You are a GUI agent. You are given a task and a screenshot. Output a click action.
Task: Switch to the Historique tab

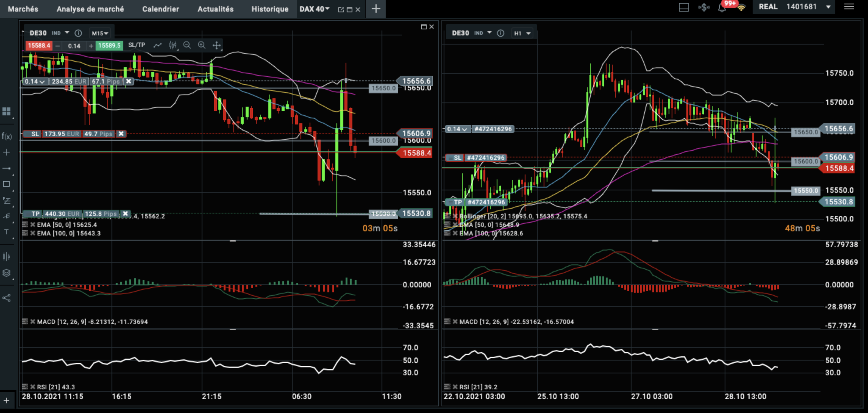coord(269,9)
